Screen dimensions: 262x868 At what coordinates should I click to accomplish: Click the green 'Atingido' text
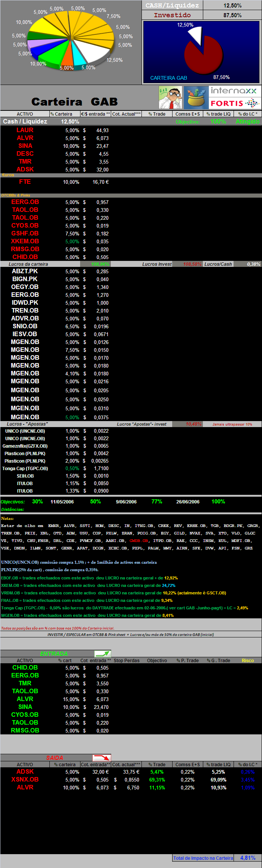(x=247, y=121)
